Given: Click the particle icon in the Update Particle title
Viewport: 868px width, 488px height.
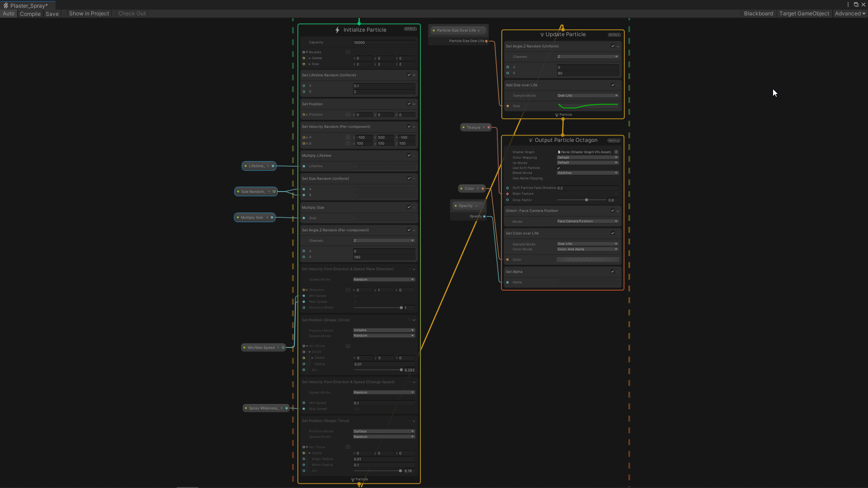Looking at the screenshot, I should 542,34.
